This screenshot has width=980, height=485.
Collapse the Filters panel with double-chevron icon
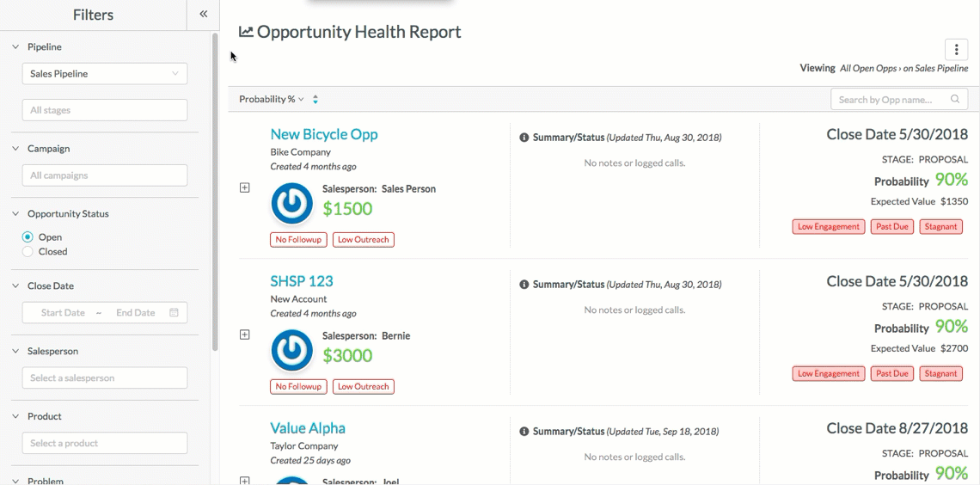pos(203,15)
